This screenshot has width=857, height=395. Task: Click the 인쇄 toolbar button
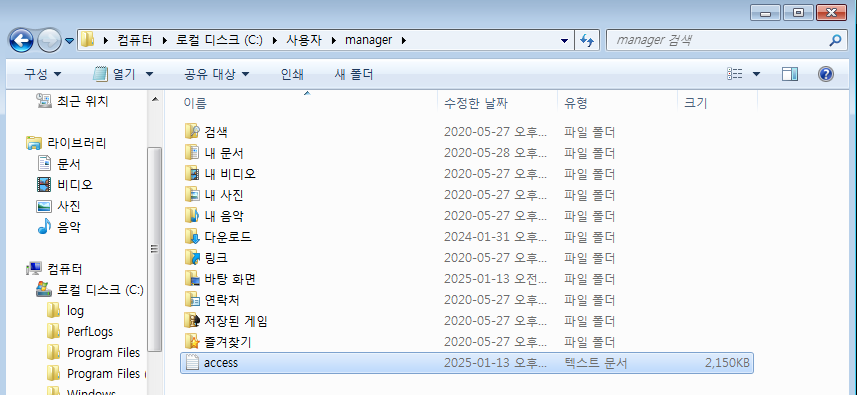click(292, 74)
